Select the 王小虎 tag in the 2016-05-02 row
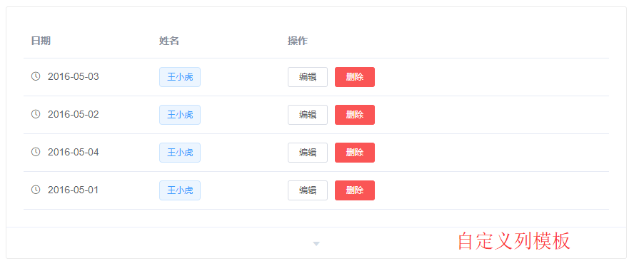Viewport: 644px width, 271px height. [x=180, y=115]
